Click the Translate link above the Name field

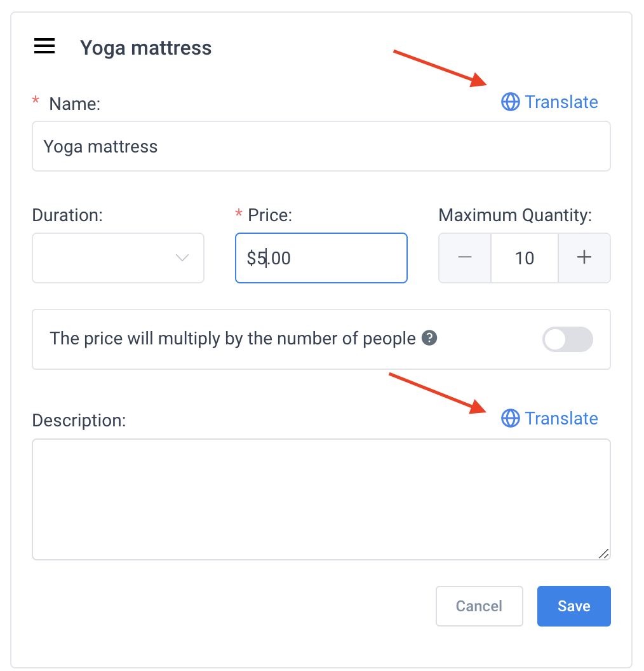click(x=561, y=102)
